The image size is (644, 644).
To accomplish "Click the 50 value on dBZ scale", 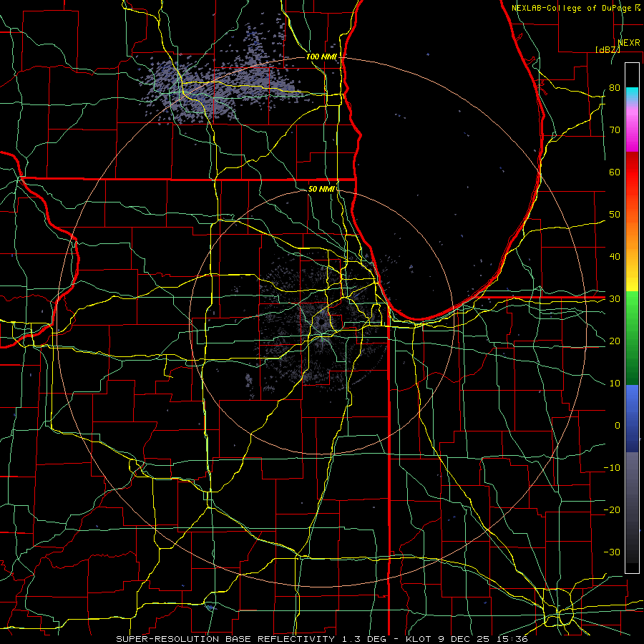I will tap(615, 215).
